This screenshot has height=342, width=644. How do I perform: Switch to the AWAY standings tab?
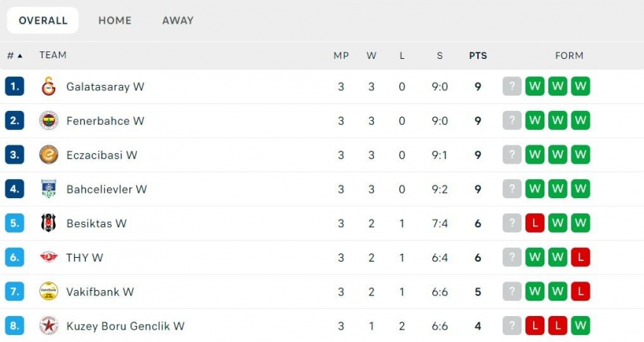click(178, 20)
